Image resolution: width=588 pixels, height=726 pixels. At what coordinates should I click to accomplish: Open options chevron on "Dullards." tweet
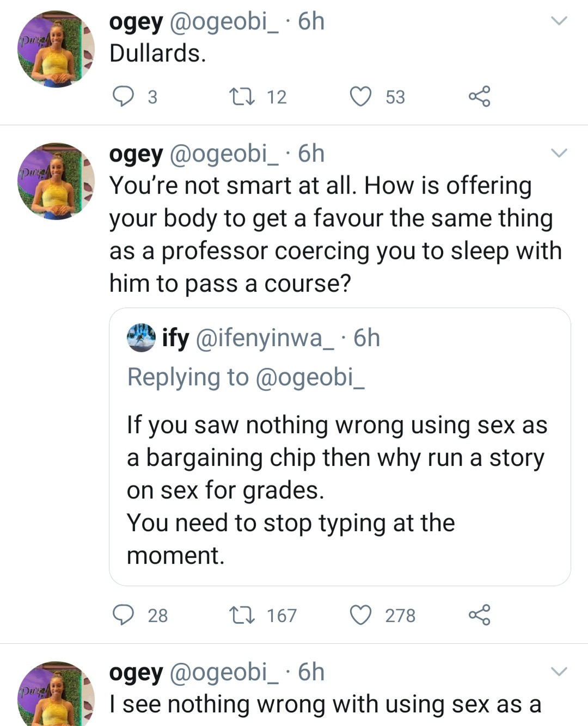(x=559, y=21)
